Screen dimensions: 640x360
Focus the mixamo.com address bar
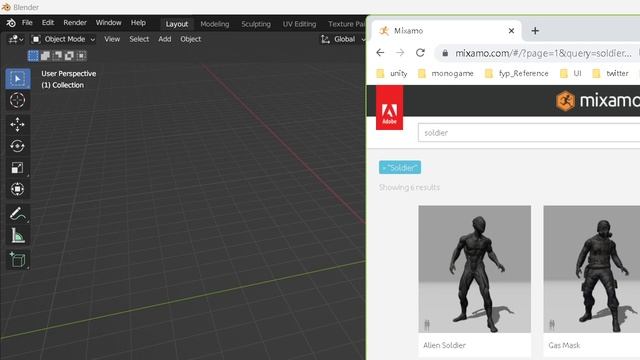[x=543, y=53]
